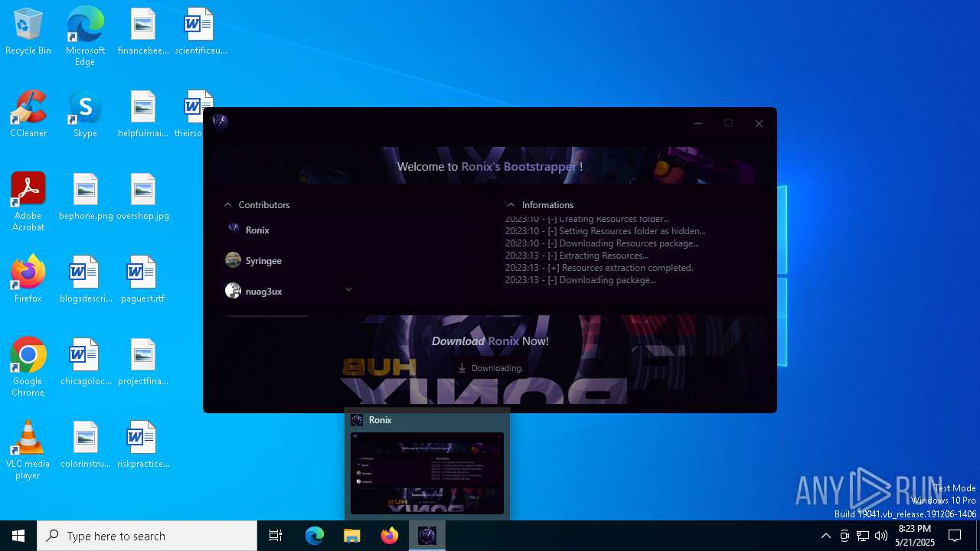Select contributor name Syringee

click(263, 261)
